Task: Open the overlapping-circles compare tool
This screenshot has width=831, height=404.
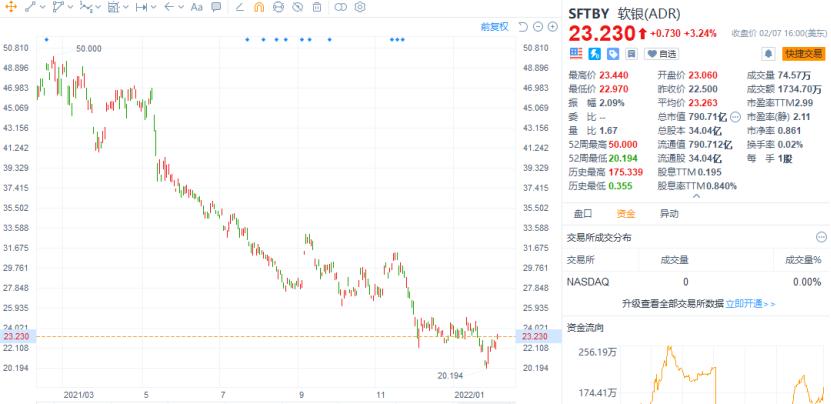Action: coord(341,7)
